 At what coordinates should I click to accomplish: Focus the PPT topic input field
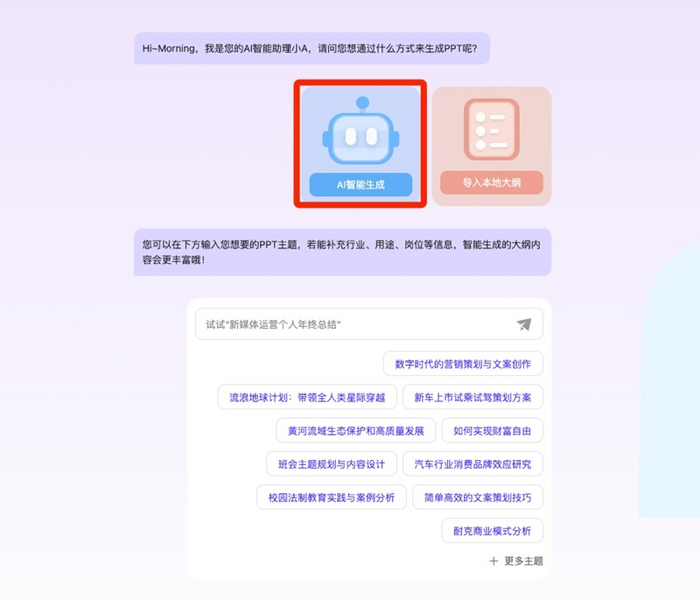coord(356,324)
